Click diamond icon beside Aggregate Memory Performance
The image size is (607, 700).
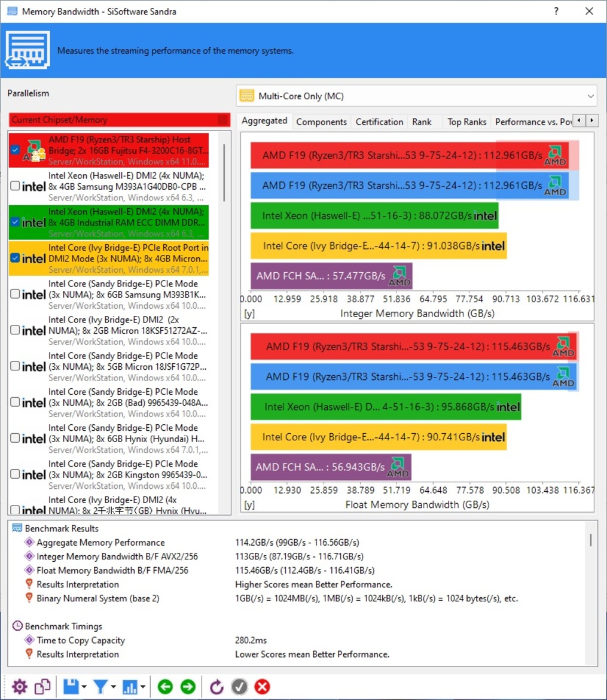(x=29, y=543)
